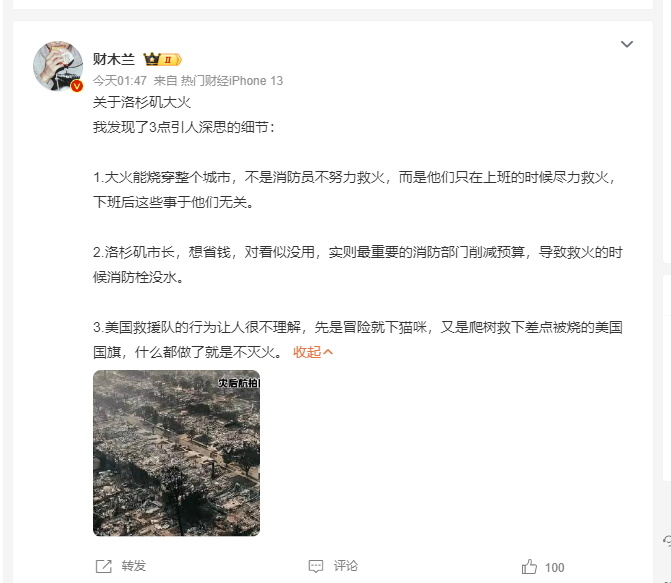Open the customer service headset icon

tap(667, 541)
